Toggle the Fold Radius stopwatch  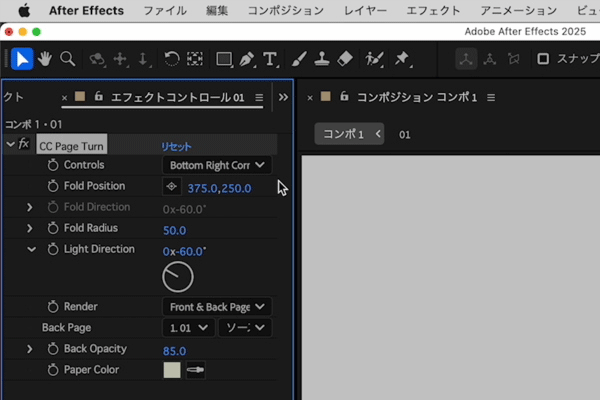pyautogui.click(x=53, y=228)
